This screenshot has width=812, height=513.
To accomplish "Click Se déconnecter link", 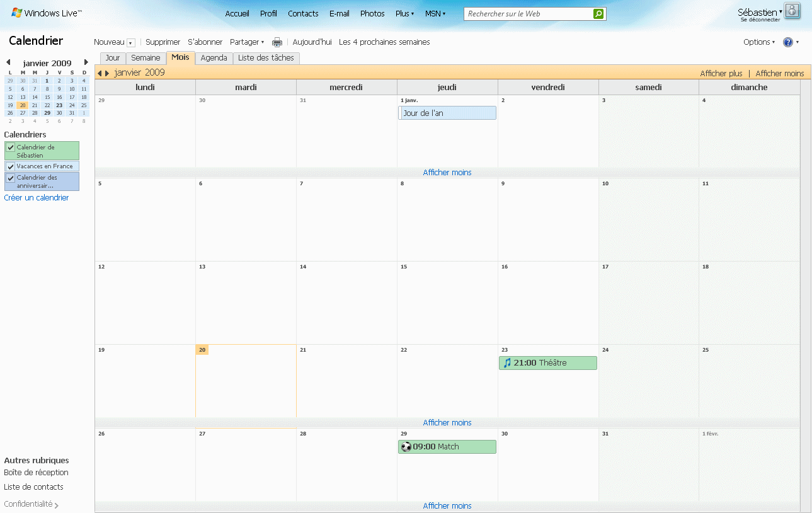I will [760, 20].
